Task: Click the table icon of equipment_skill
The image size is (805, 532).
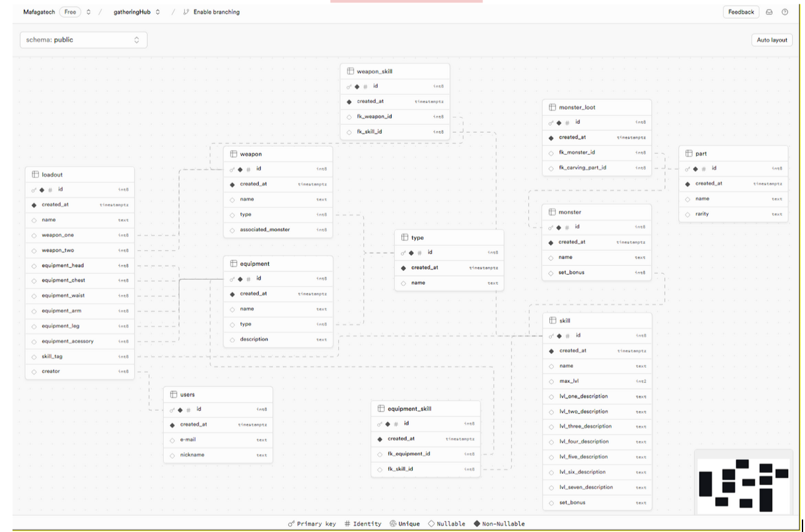Action: point(381,409)
